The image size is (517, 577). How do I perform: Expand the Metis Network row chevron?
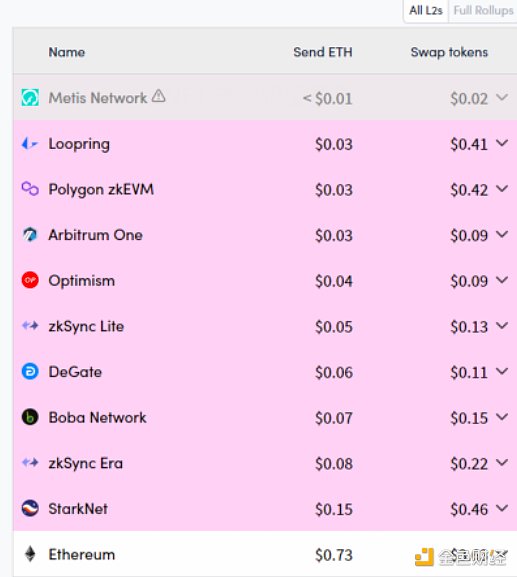(502, 97)
